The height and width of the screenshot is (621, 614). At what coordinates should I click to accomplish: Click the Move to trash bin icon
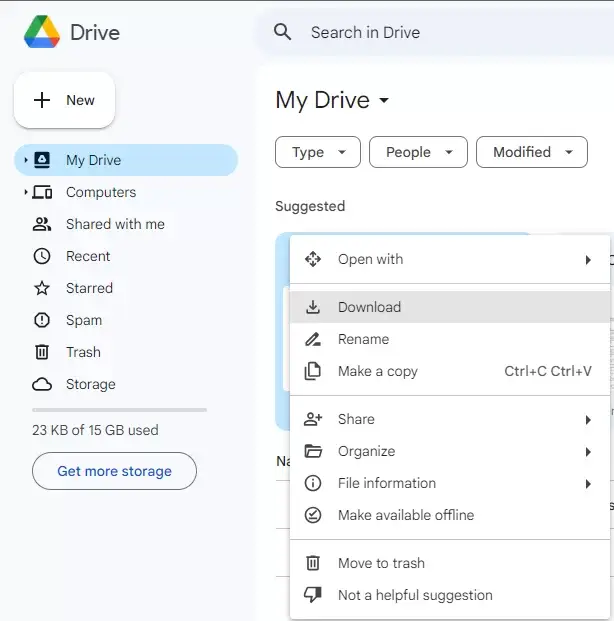[313, 563]
